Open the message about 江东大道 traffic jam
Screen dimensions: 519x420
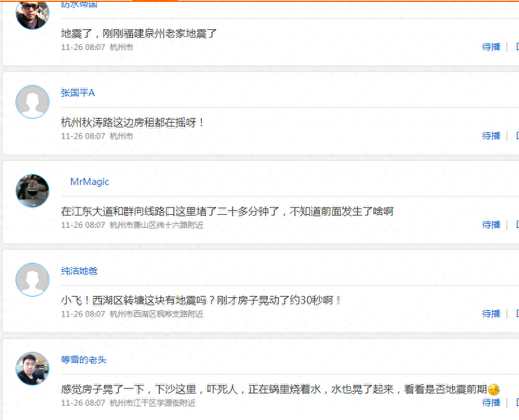tap(227, 211)
